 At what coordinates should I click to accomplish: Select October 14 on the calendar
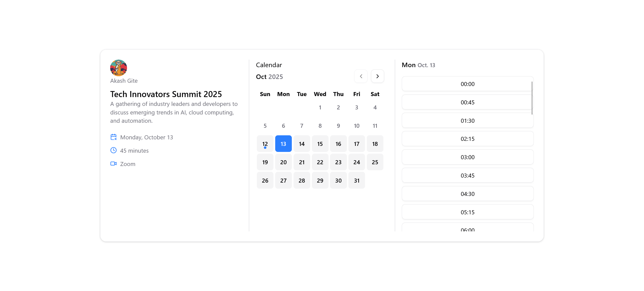click(x=302, y=144)
